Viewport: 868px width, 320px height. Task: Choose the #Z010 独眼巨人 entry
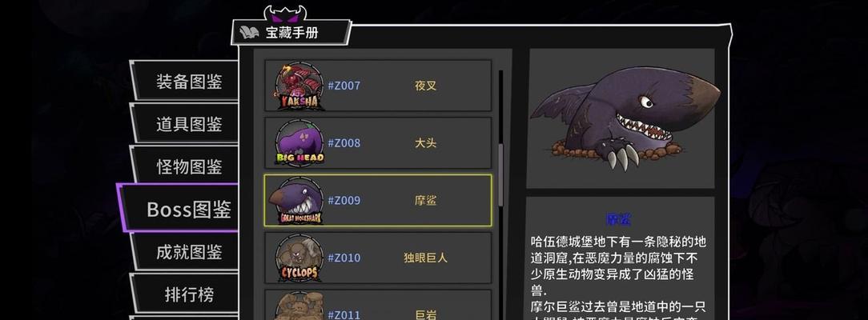point(378,258)
